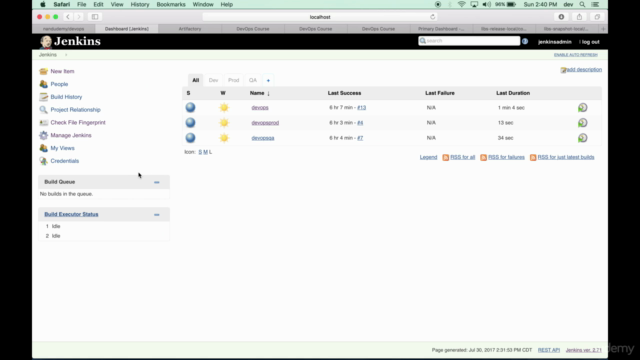
Task: Schedule a build for devopsqa
Action: coord(582,138)
